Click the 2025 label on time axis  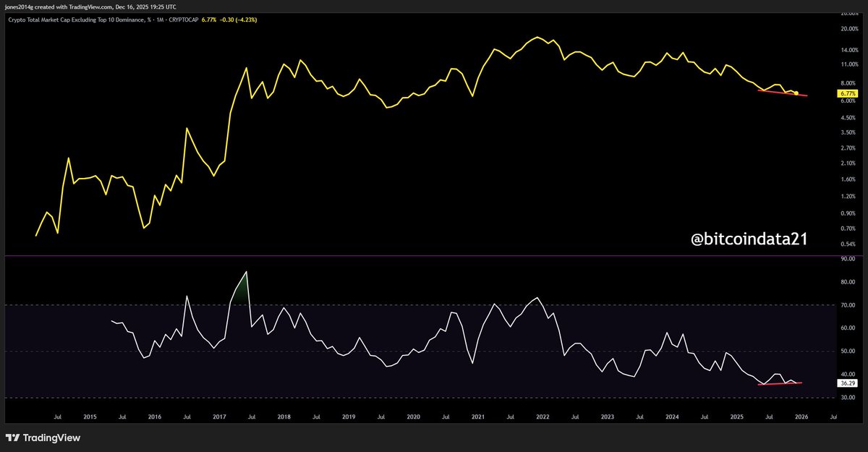pyautogui.click(x=736, y=417)
